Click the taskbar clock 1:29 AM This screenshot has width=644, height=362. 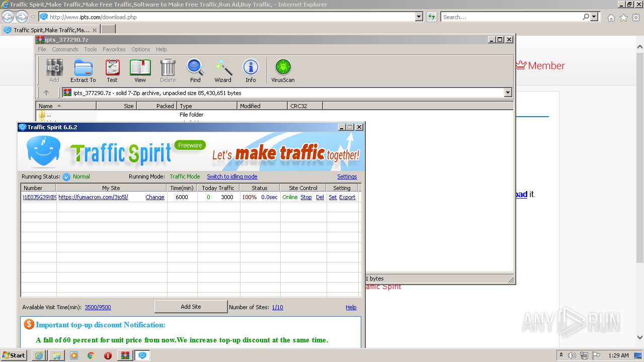618,355
